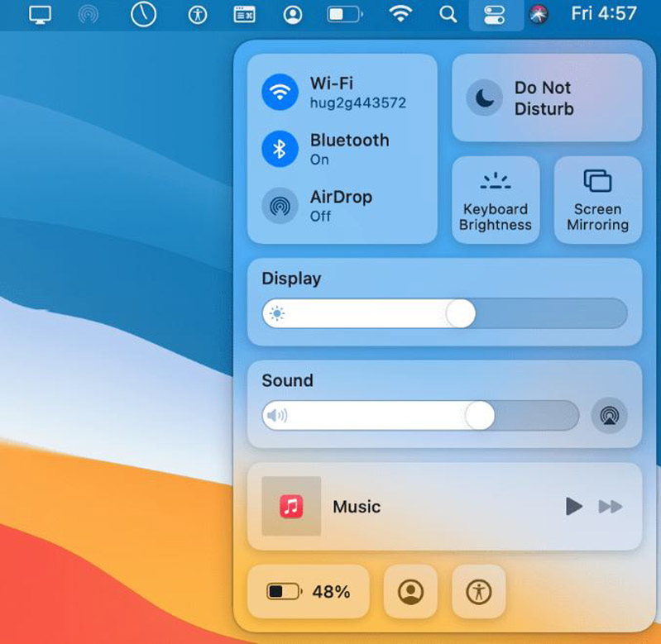The height and width of the screenshot is (644, 661).
Task: Close Control Center via its menu bar icon
Action: point(495,15)
